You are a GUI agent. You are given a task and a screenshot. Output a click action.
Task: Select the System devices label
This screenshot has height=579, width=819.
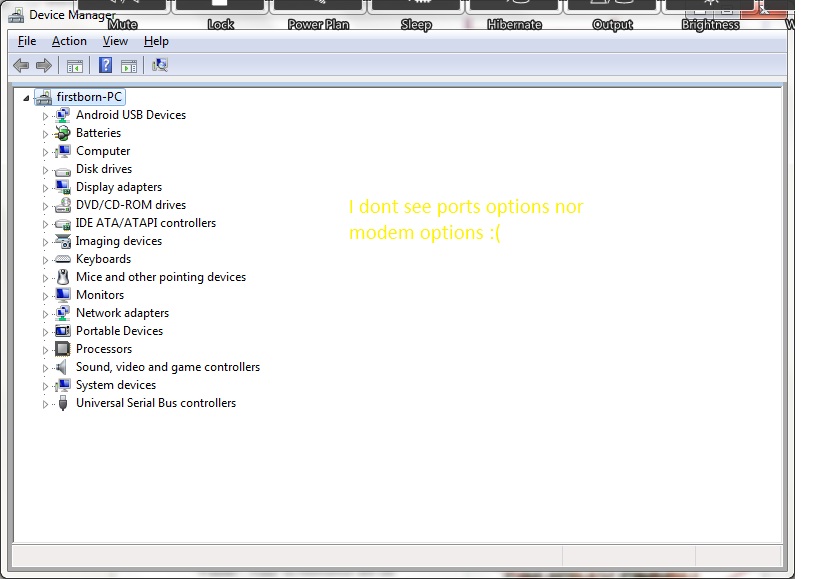tap(116, 385)
